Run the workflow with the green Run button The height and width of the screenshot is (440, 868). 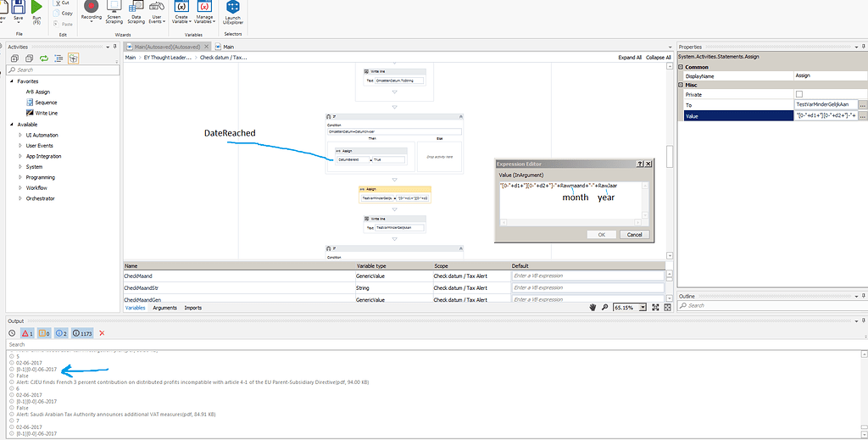[36, 7]
